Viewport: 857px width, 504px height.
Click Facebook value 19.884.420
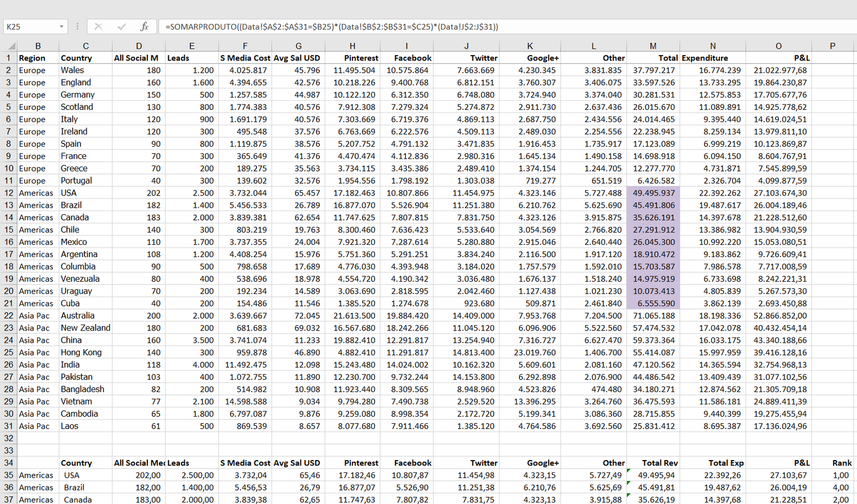coord(408,315)
